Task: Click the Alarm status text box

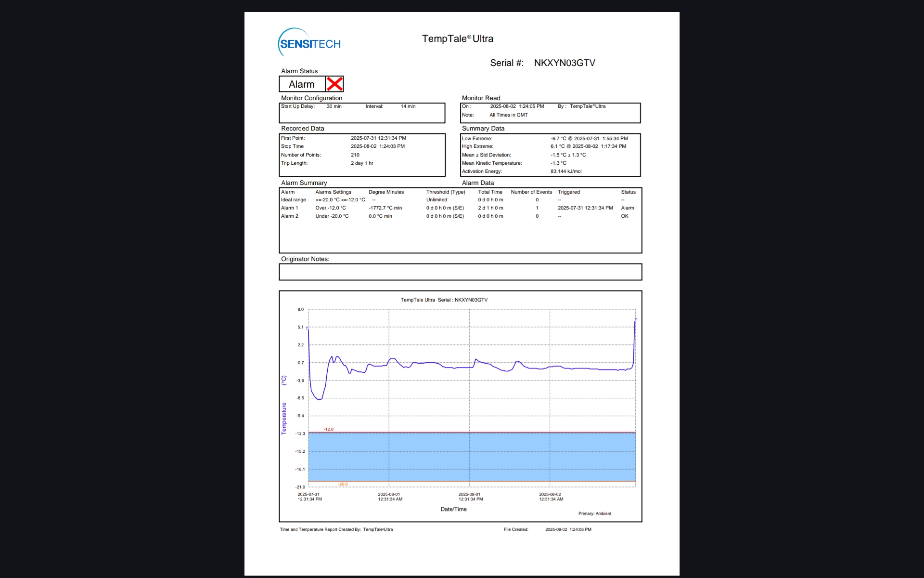Action: (302, 84)
